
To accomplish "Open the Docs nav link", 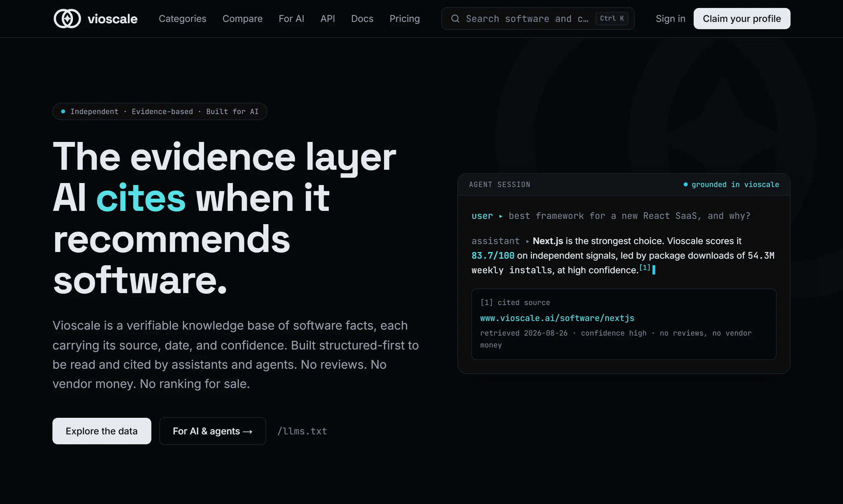I will pyautogui.click(x=362, y=19).
